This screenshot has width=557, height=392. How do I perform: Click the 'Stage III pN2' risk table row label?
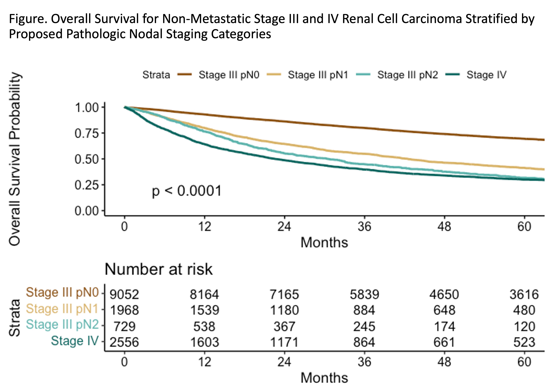[x=62, y=325]
